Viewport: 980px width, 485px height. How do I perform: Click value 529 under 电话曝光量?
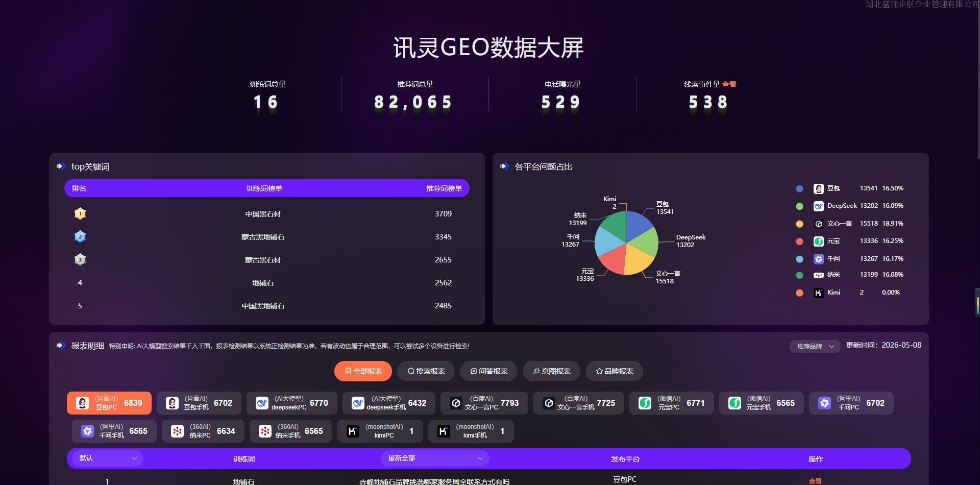coord(560,103)
